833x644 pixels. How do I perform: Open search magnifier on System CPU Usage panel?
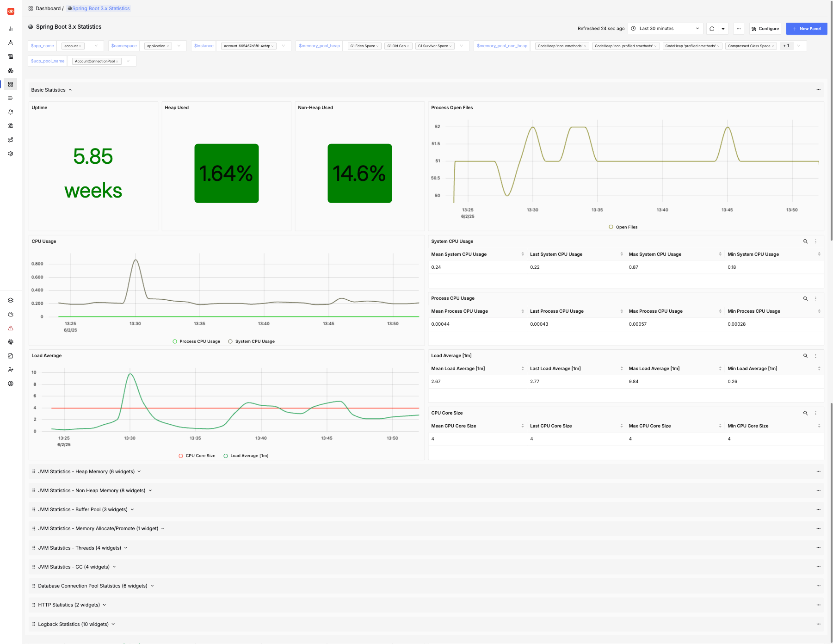point(805,241)
